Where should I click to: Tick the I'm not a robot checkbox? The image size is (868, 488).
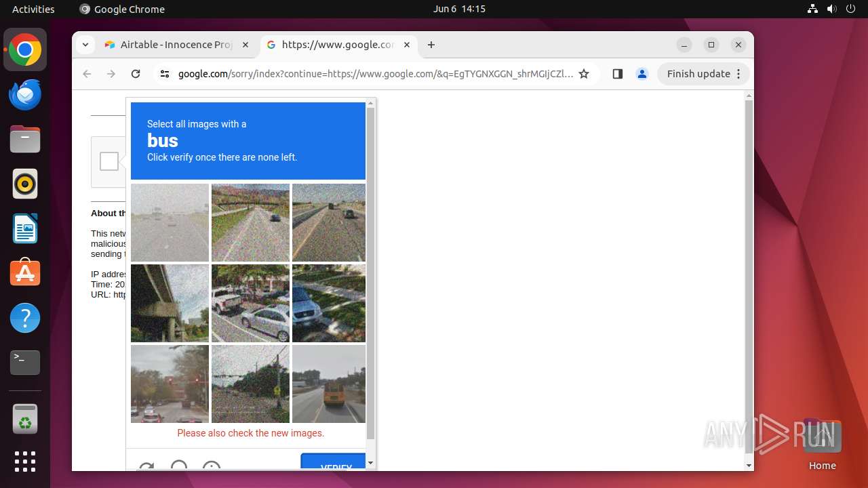[109, 161]
